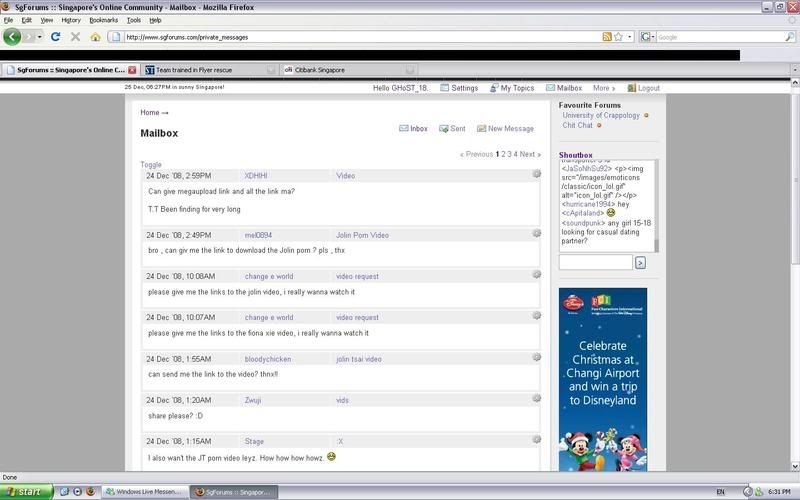Click the Stop loading button
This screenshot has height=500, width=800.
[x=75, y=37]
